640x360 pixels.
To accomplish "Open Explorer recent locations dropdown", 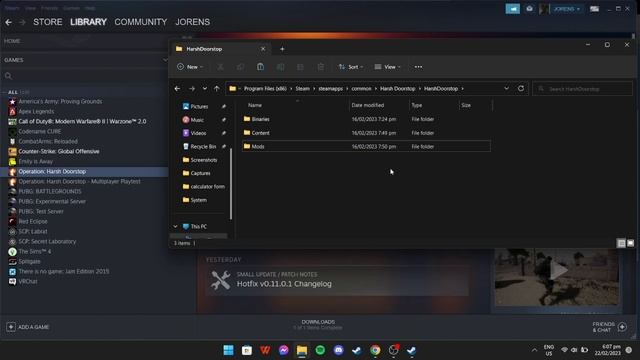I will [204, 89].
